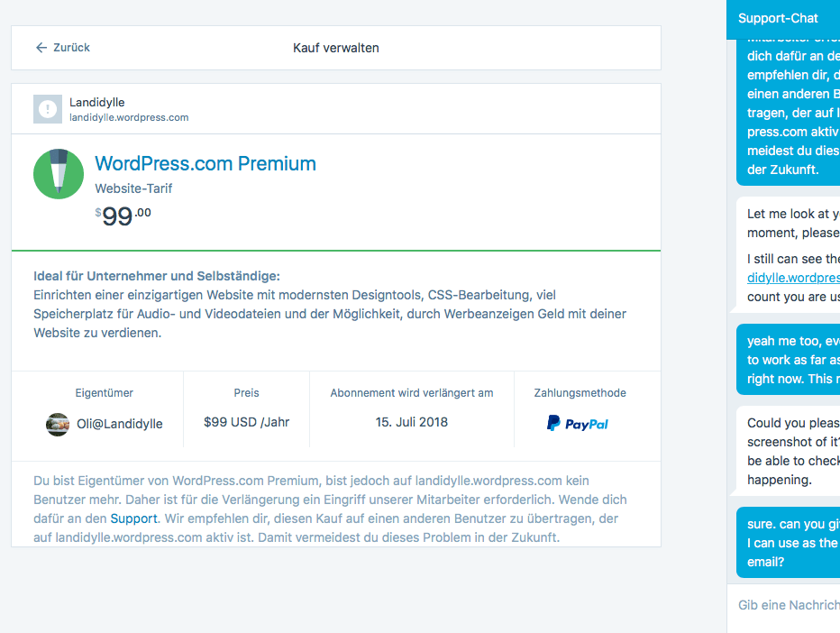Click the WordPress Premium plan pen icon
Viewport: 840px width, 633px height.
coord(59,173)
